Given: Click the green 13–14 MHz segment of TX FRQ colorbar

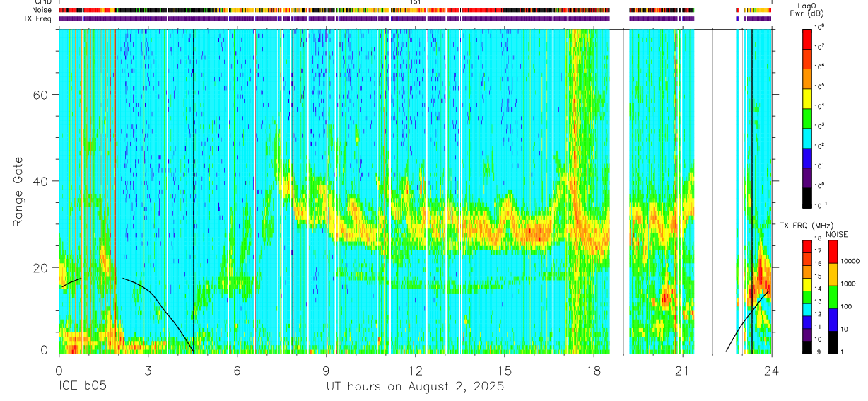Looking at the screenshot, I should pos(808,297).
